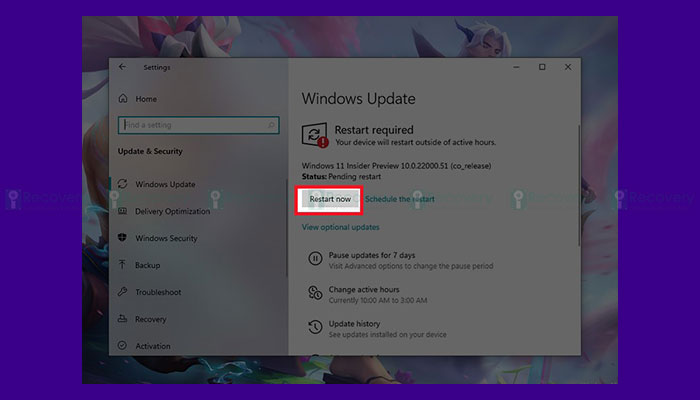Click the Windows Security shield icon
This screenshot has height=400, width=700.
[122, 238]
